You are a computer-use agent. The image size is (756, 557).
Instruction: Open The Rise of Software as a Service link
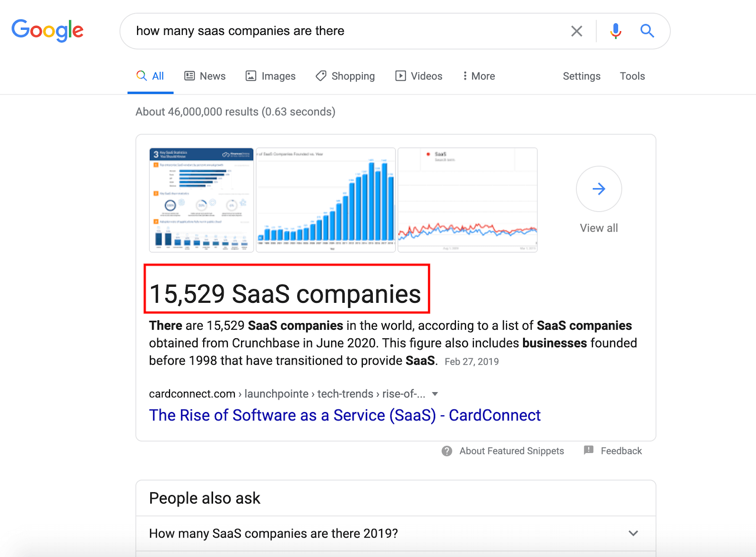344,415
